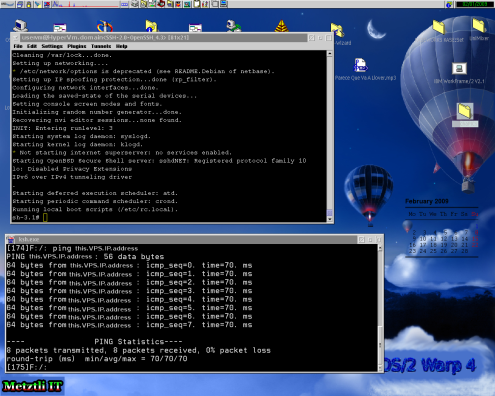Click the ksh.exe window title bar
The width and height of the screenshot is (495, 396).
tap(187, 239)
